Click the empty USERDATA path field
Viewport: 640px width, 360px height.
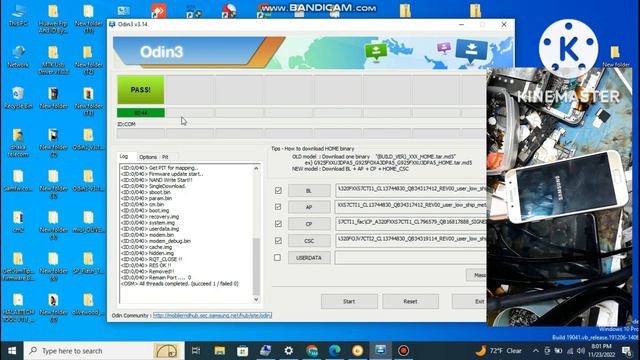411,258
